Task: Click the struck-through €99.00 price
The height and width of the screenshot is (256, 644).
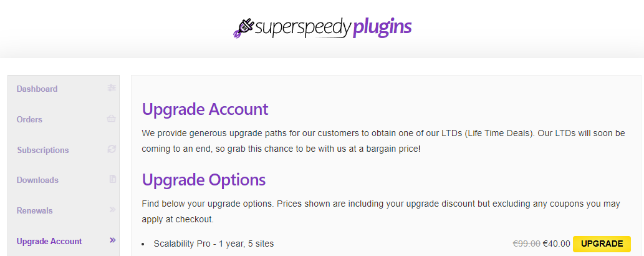Action: 527,244
